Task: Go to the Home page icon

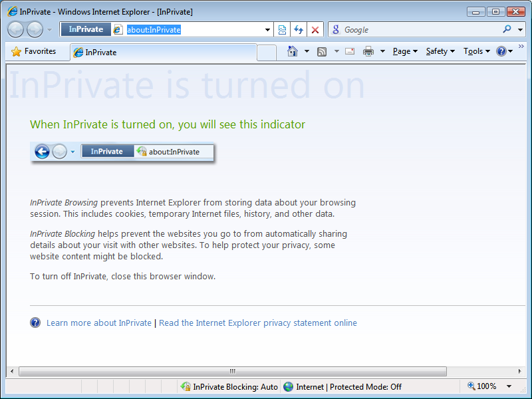Action: point(293,51)
